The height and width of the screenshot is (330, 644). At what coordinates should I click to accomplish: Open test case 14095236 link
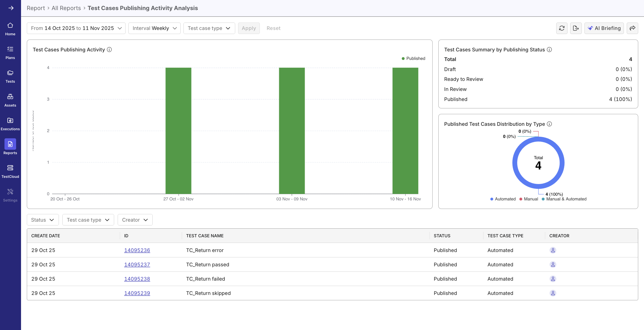tap(137, 250)
